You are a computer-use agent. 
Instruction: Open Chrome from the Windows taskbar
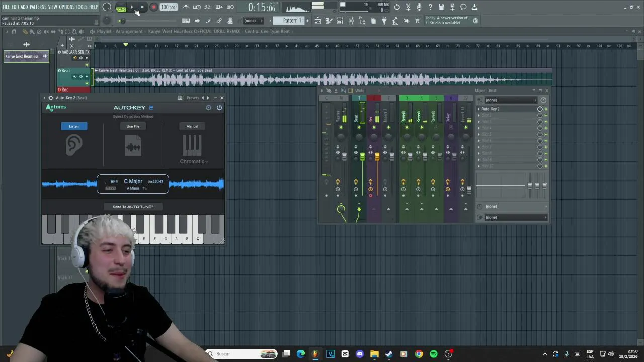coord(419,354)
